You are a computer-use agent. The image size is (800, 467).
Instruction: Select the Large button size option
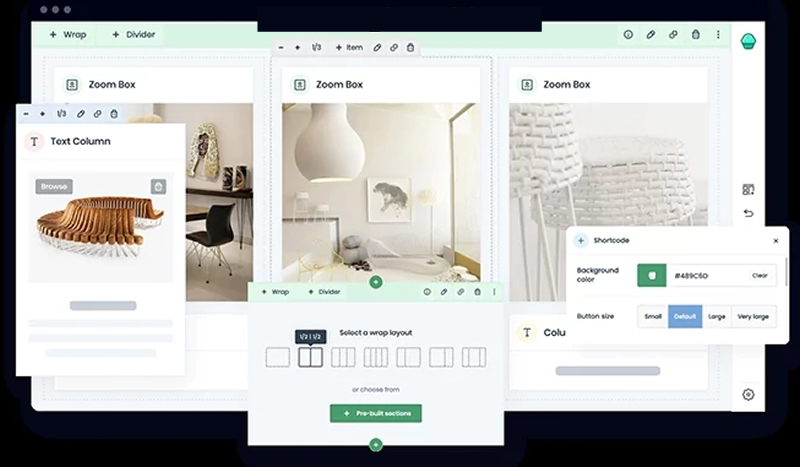point(717,316)
